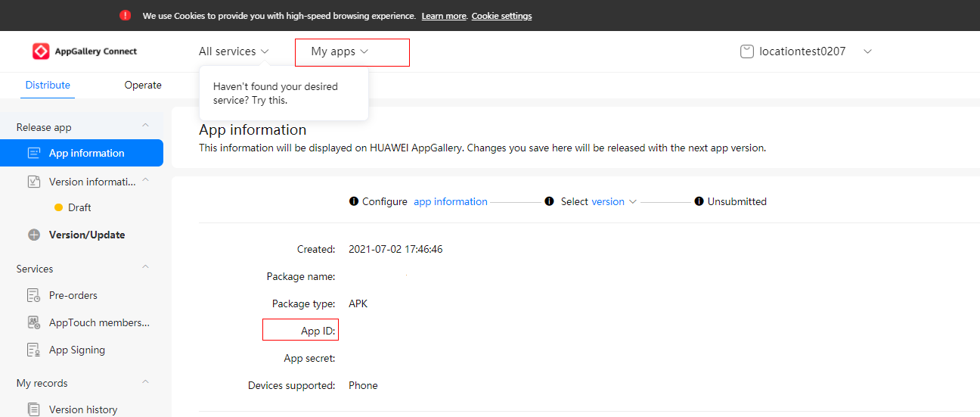Click the Unsubmitted status text
Screen dimensions: 980x417
pos(737,201)
